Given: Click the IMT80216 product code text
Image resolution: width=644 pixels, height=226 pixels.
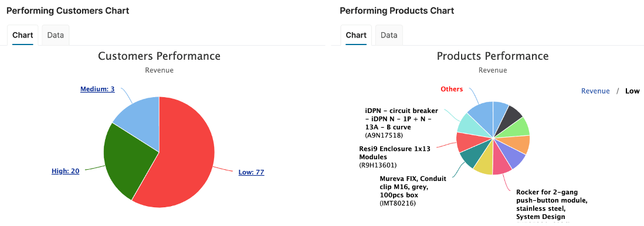Looking at the screenshot, I should pyautogui.click(x=398, y=203).
